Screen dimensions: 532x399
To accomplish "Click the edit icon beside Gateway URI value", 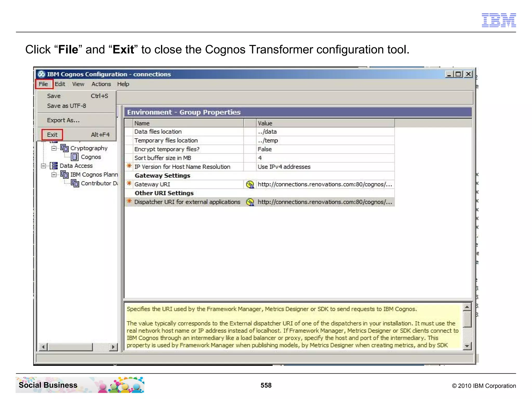I will point(250,184).
